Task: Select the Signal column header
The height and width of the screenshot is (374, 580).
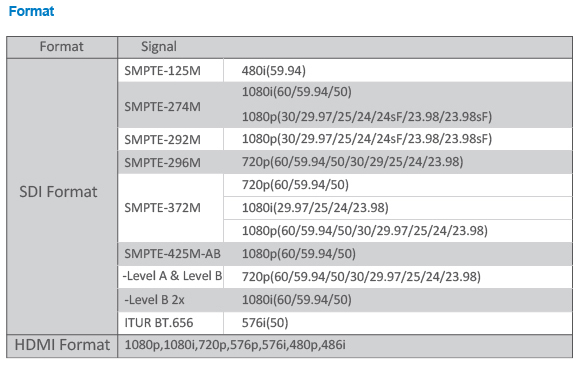Action: (x=159, y=47)
